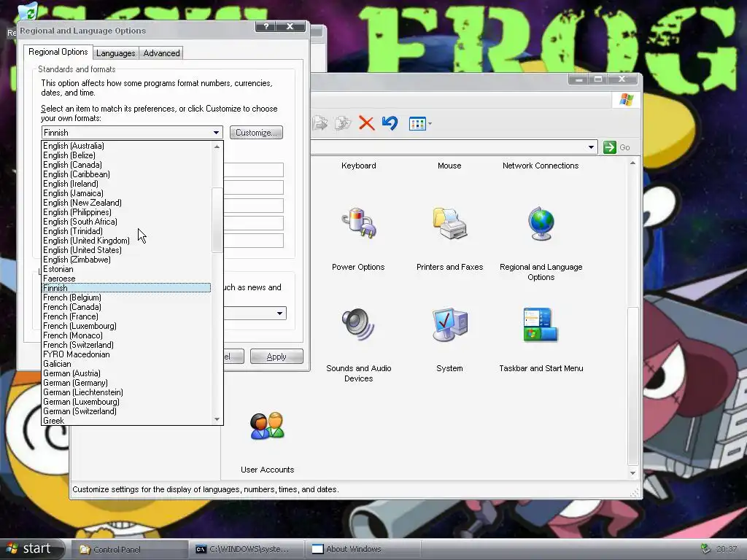
Task: Select German (Austria) in the list
Action: (x=126, y=374)
